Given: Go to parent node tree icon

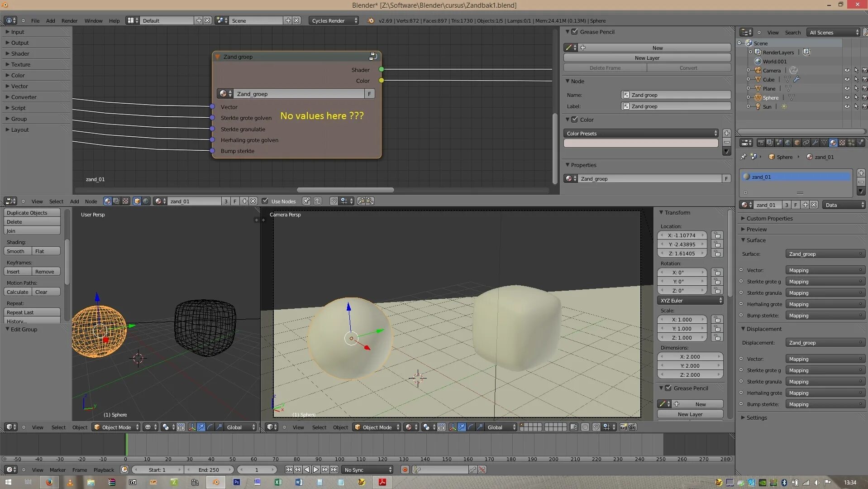Looking at the screenshot, I should (318, 201).
